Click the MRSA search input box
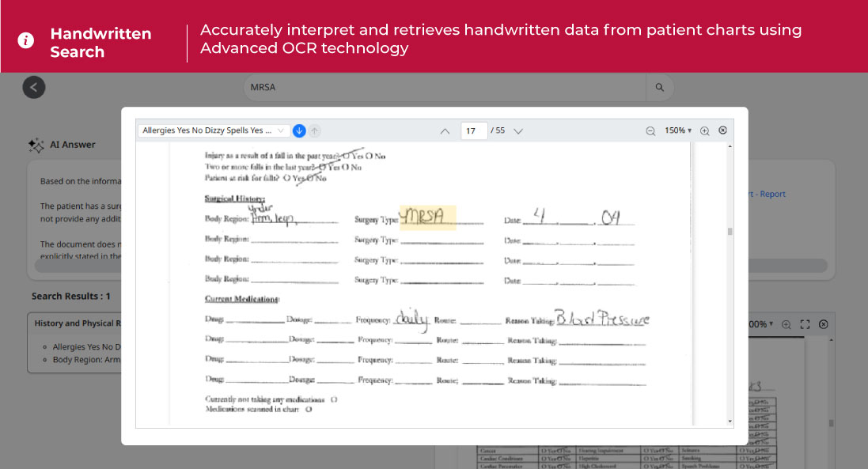 [x=443, y=88]
